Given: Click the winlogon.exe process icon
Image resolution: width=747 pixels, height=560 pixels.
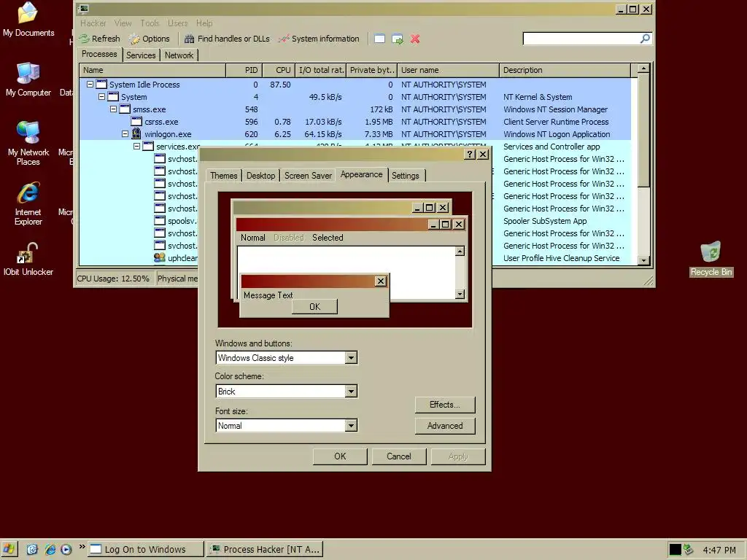Looking at the screenshot, I should (x=136, y=134).
